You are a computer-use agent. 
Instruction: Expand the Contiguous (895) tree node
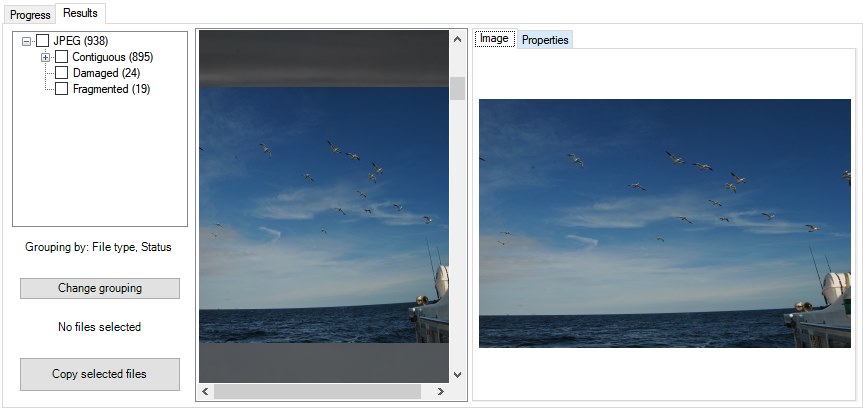point(45,57)
